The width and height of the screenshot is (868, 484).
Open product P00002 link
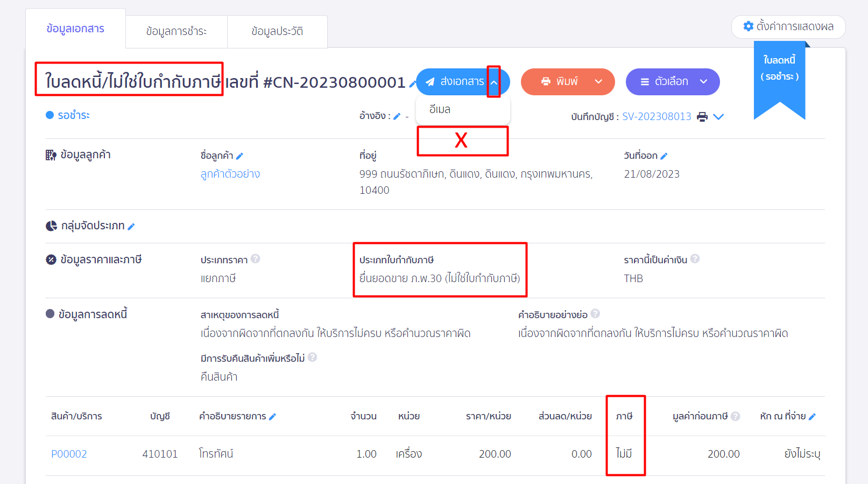tap(69, 454)
